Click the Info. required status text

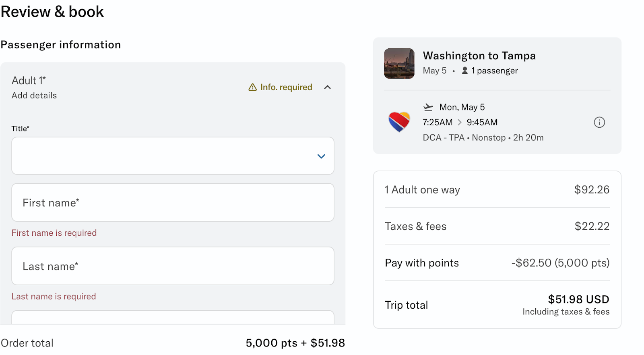(286, 87)
